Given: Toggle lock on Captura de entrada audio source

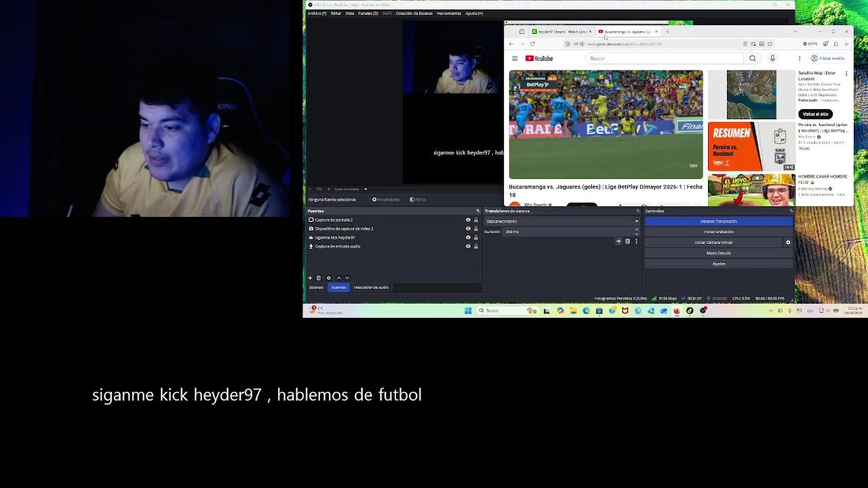Looking at the screenshot, I should click(476, 246).
